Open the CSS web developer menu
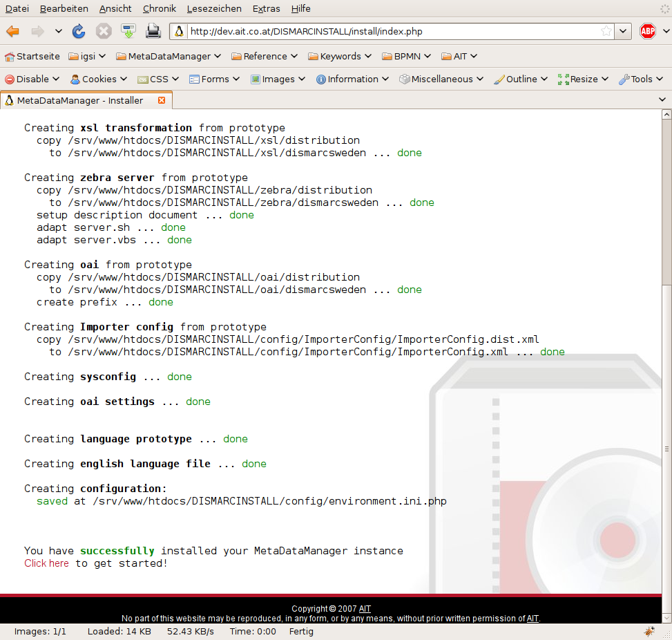Screen dimensions: 672x640 coord(157,79)
